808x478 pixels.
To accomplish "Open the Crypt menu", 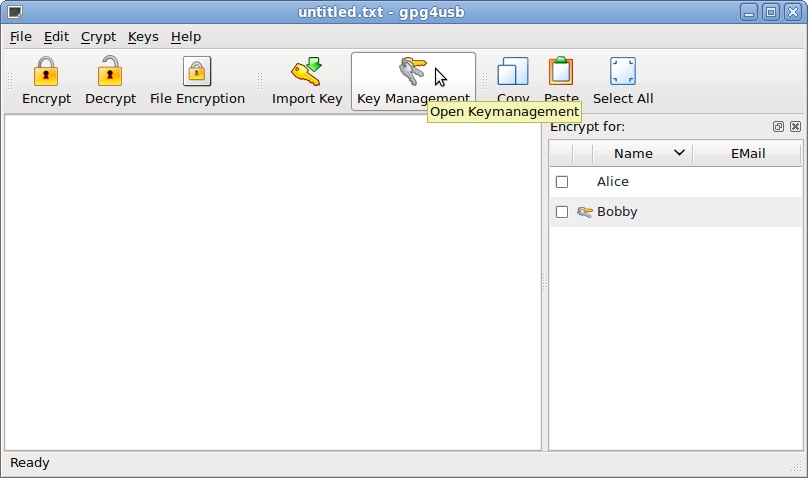I will coord(98,37).
